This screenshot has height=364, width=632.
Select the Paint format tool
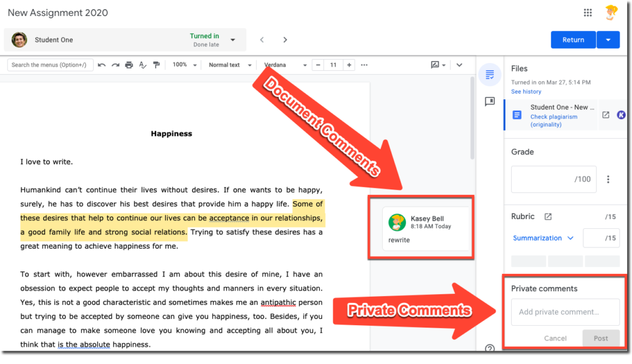(x=156, y=64)
